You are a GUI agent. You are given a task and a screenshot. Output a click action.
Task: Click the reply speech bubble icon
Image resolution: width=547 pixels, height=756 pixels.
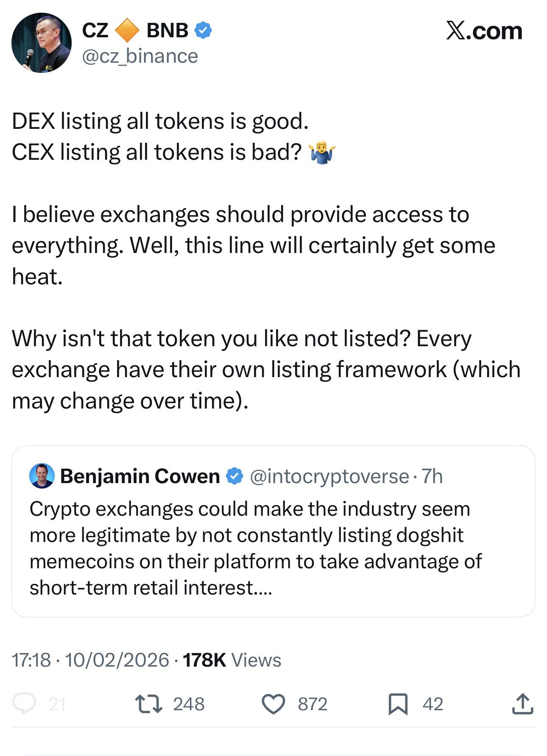24,703
